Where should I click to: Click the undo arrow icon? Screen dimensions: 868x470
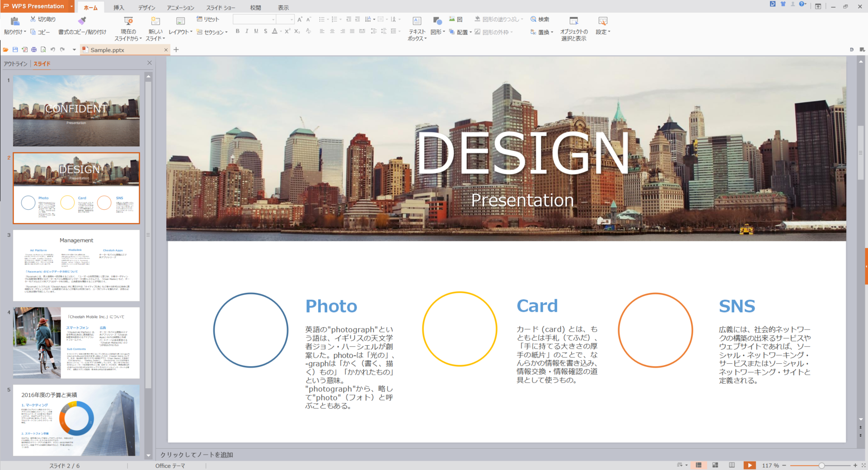pyautogui.click(x=53, y=50)
